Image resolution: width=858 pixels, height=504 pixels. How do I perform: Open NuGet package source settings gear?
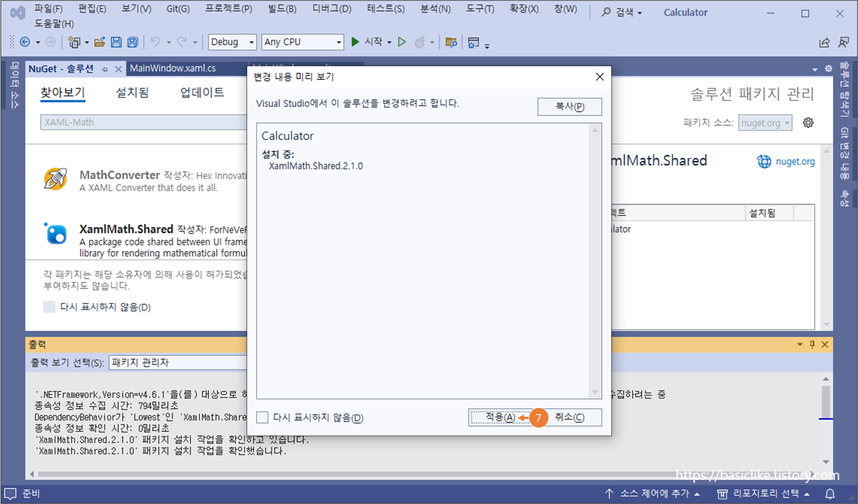point(808,123)
